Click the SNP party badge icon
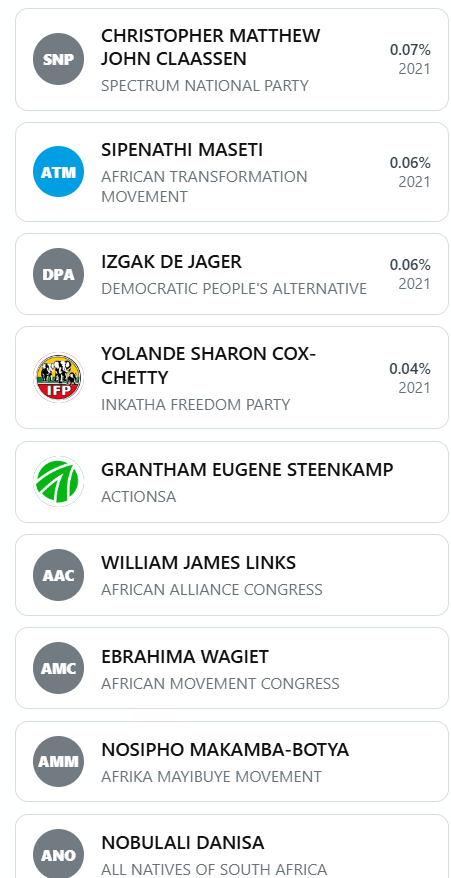 [x=58, y=59]
